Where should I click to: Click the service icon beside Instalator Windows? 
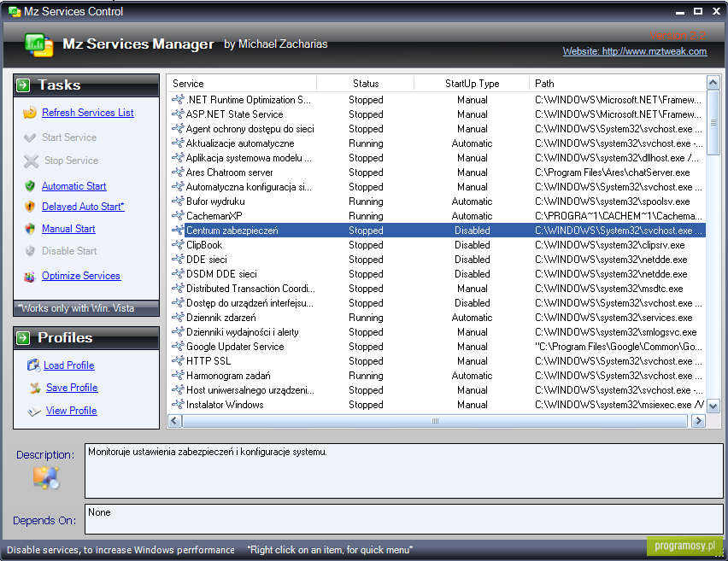click(x=178, y=404)
